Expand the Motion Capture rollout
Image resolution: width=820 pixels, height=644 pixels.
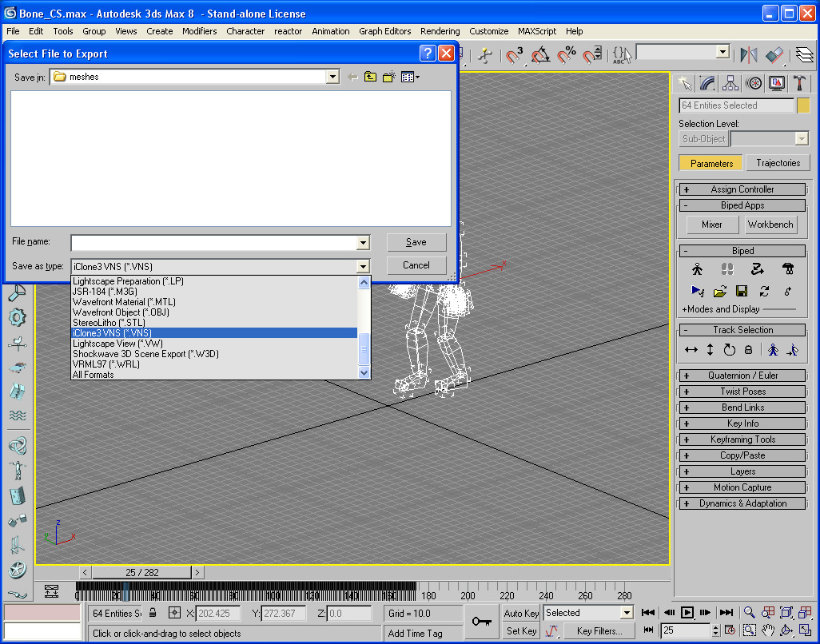pos(742,487)
